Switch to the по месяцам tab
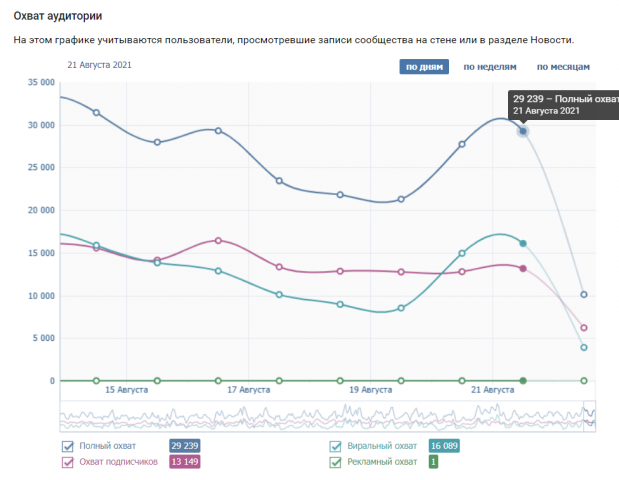This screenshot has width=619, height=480. click(x=563, y=67)
